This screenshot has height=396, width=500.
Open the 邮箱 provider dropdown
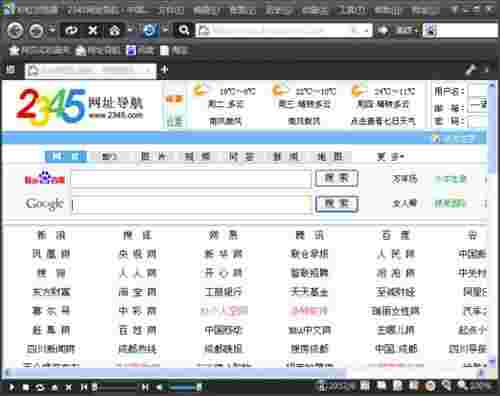click(x=478, y=107)
